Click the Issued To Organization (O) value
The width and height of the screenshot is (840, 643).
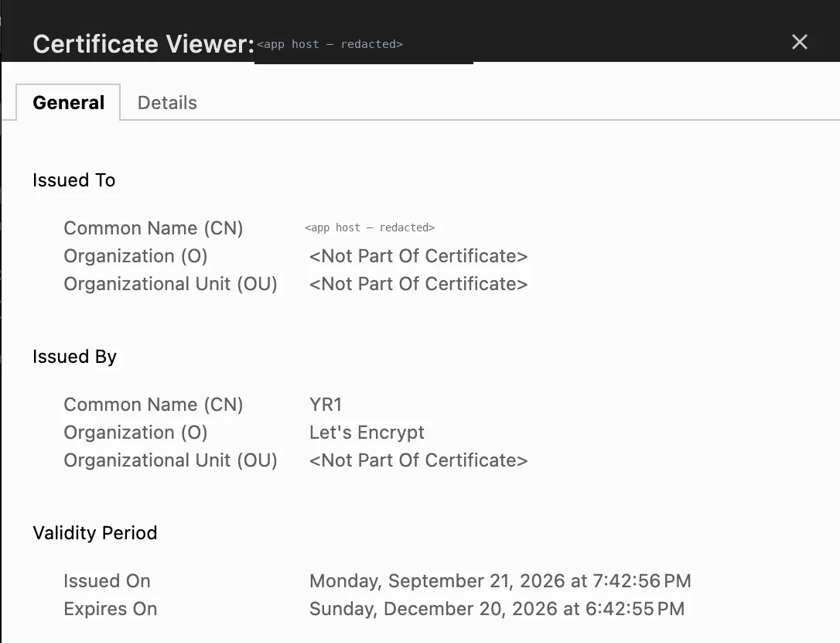click(x=418, y=256)
